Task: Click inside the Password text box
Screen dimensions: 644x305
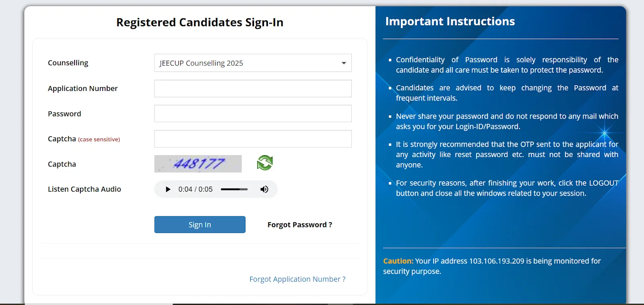Action: click(x=252, y=113)
